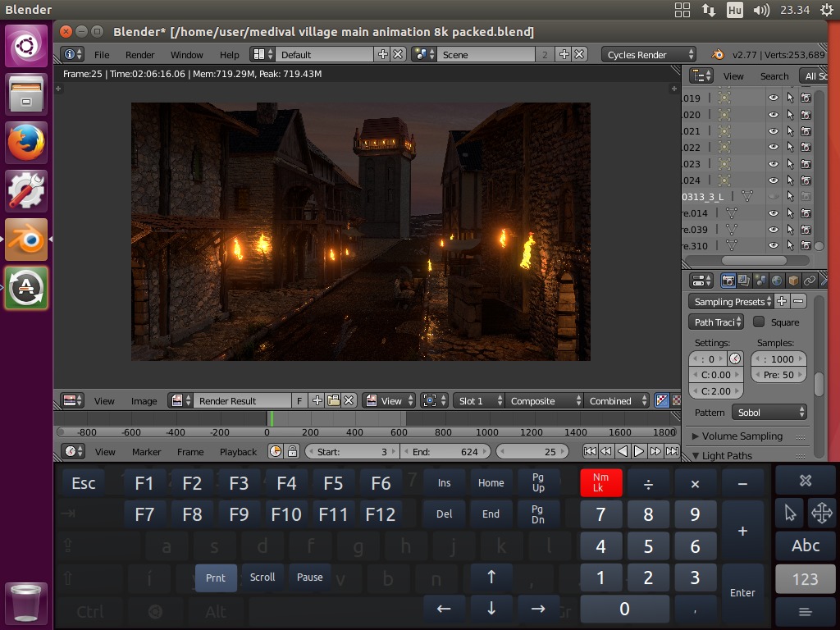Expand the Volume Sampling panel

(x=742, y=436)
